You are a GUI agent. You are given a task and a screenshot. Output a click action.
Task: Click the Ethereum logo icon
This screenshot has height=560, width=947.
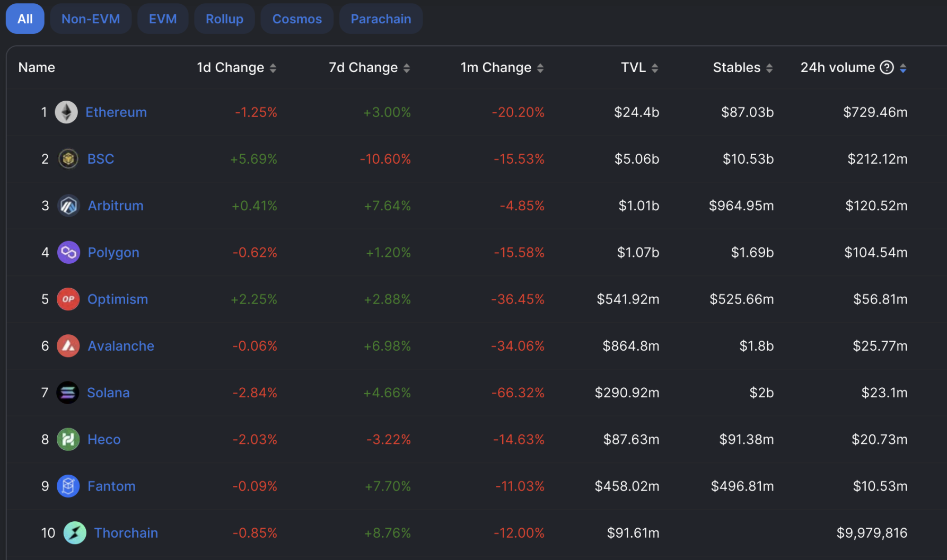click(x=66, y=112)
